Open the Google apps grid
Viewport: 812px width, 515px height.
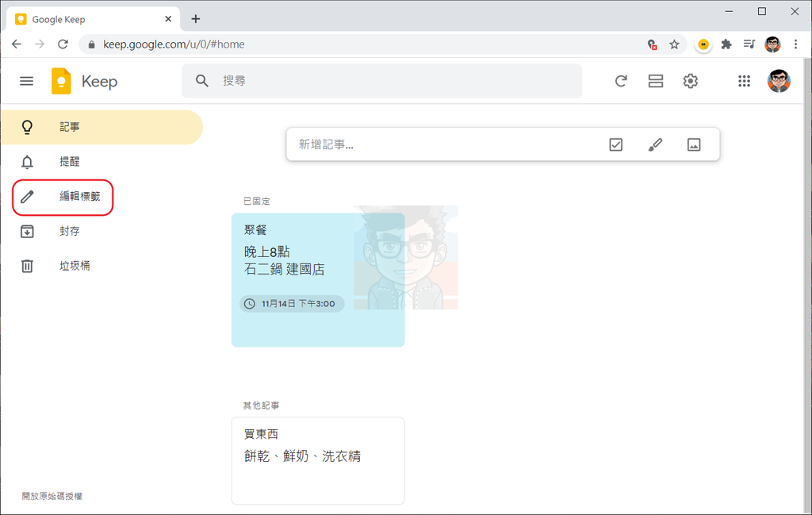coord(744,81)
